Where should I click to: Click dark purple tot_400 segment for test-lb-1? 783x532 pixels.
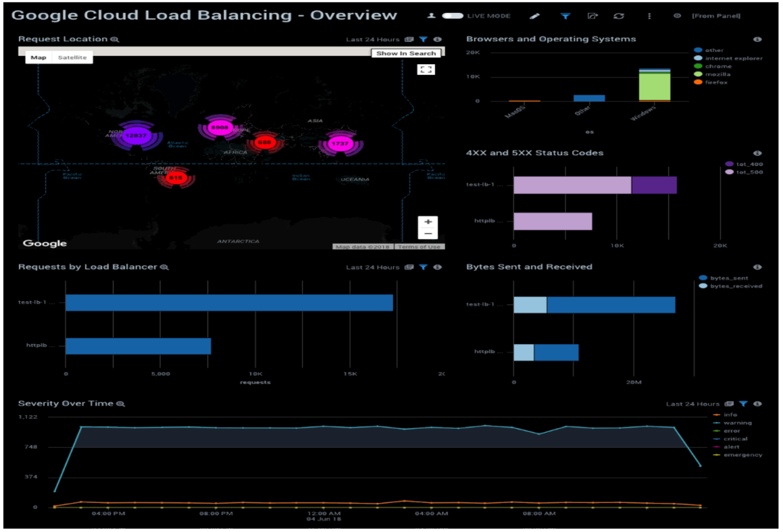655,185
